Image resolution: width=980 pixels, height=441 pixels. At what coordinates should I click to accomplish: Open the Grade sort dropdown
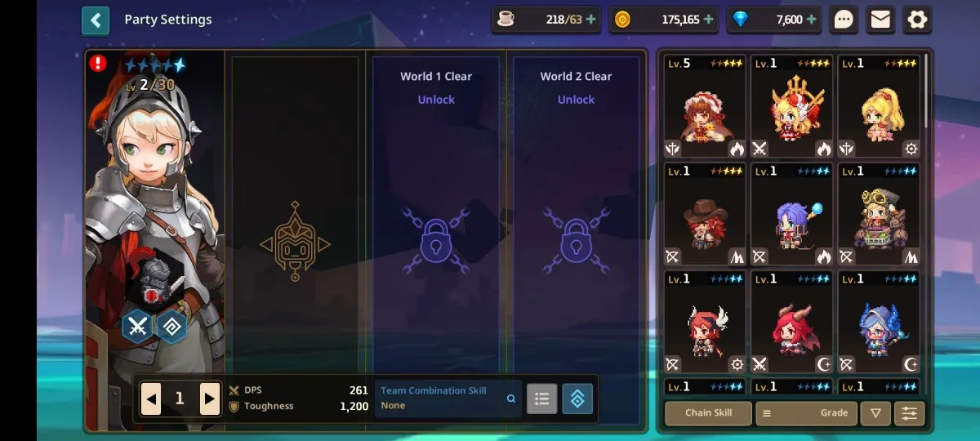[x=806, y=413]
